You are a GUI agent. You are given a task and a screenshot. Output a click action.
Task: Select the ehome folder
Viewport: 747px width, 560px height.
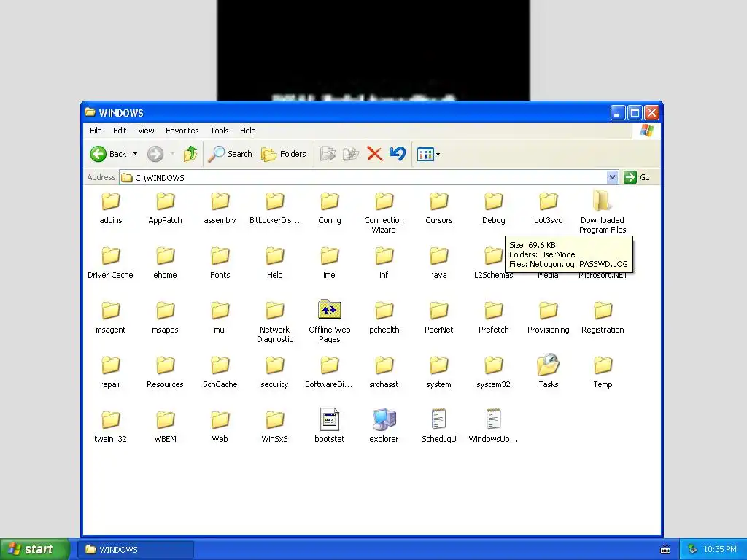[x=166, y=262]
